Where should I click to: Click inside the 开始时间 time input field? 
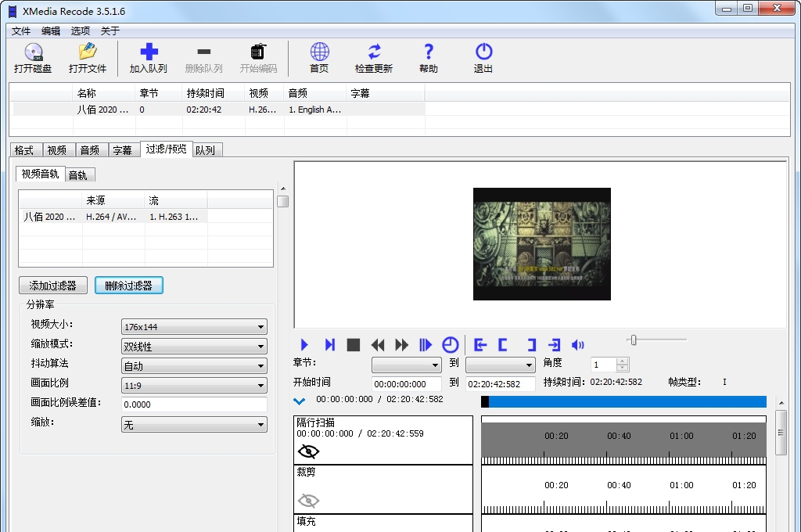[x=406, y=382]
